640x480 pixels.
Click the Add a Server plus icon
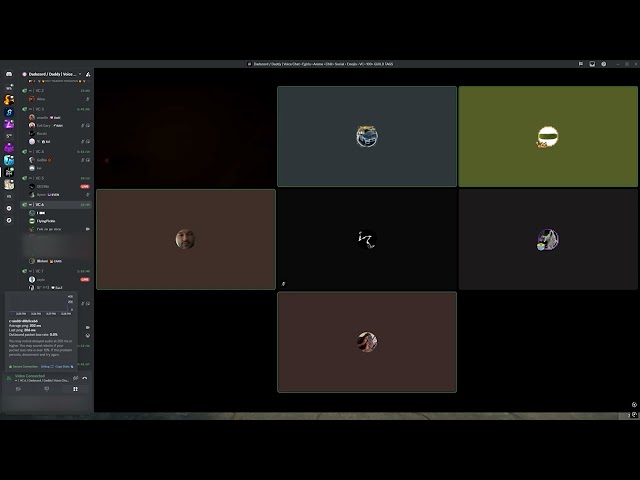click(9, 208)
